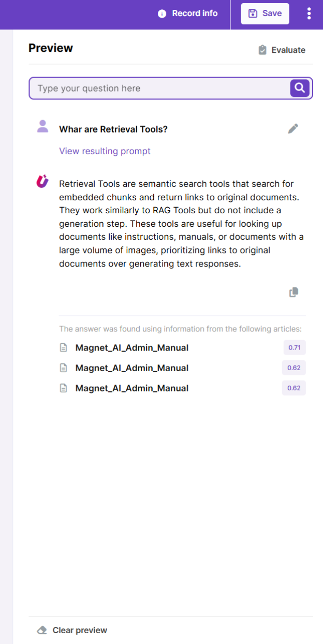Click the pencil edit question icon
Image resolution: width=323 pixels, height=644 pixels.
tap(293, 129)
